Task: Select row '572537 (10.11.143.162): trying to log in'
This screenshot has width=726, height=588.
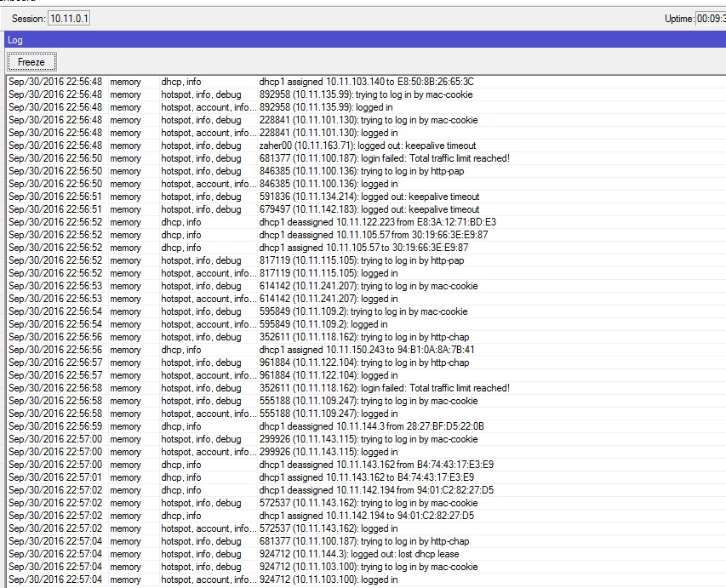Action: coord(366,503)
